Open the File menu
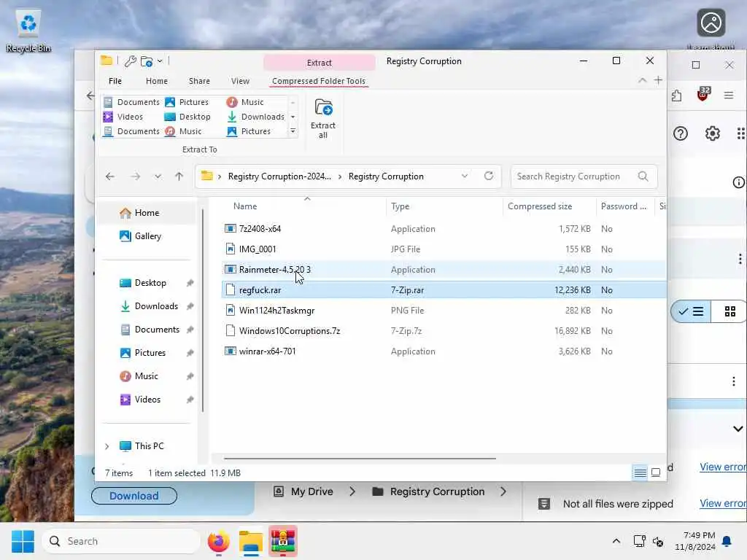The height and width of the screenshot is (560, 747). 115,81
